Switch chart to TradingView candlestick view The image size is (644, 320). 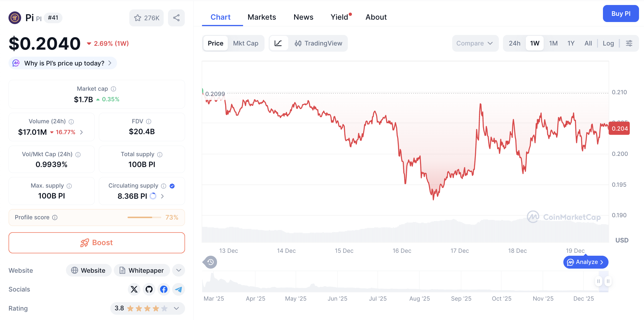[x=318, y=43]
